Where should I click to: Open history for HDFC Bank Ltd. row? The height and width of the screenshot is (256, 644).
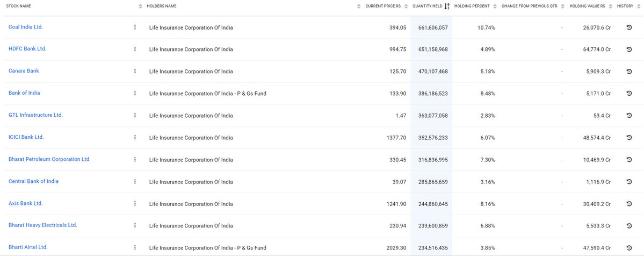pos(629,49)
